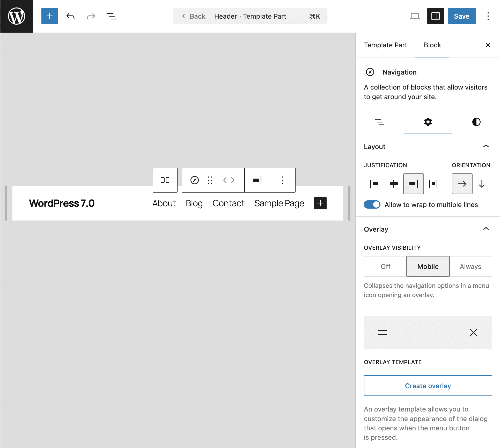Select parent Navigation block via compass icon
Screen dimensions: 500x448
click(x=195, y=180)
